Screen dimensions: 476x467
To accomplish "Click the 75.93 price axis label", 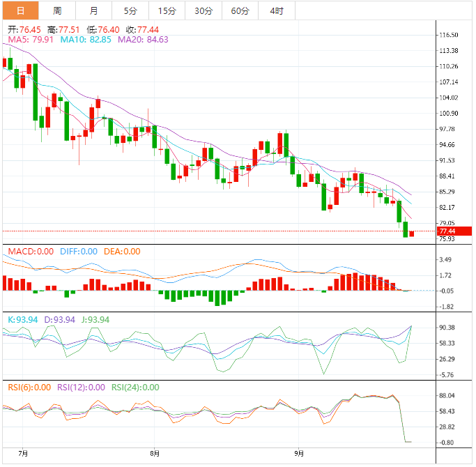I will click(x=447, y=239).
